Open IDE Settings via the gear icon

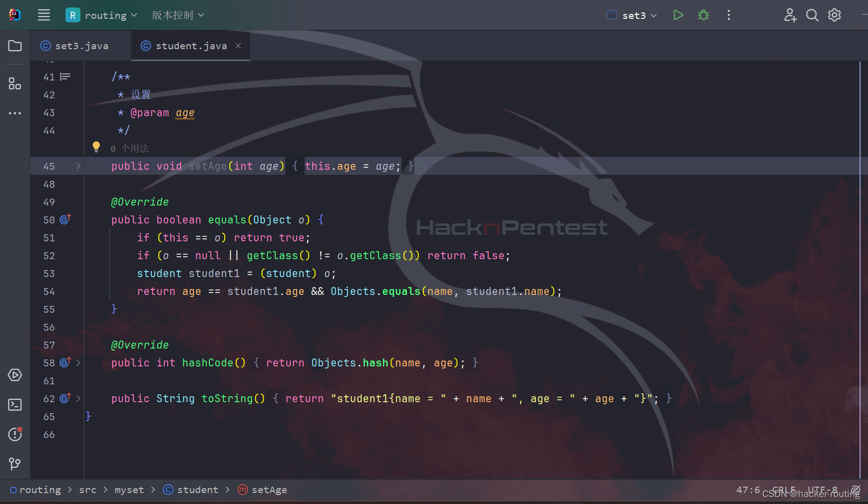pyautogui.click(x=834, y=15)
